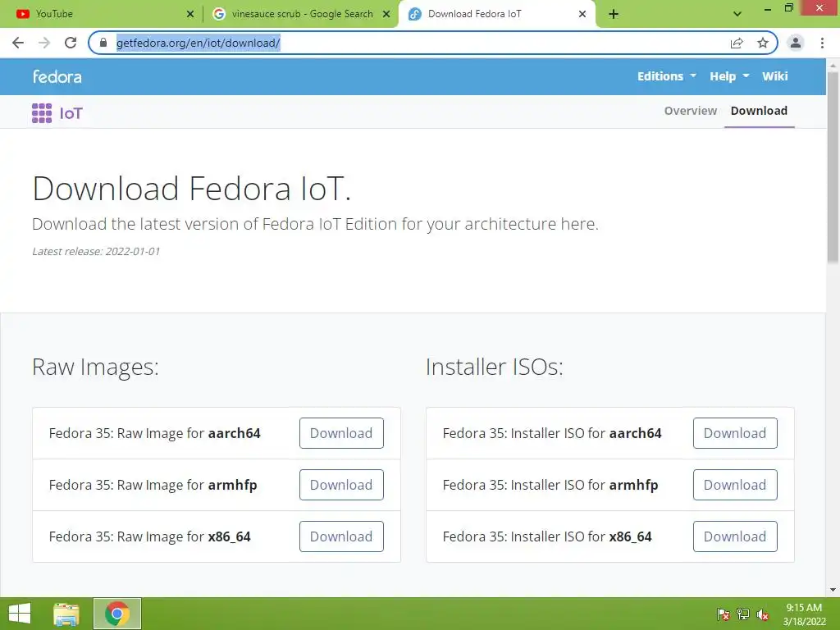This screenshot has height=630, width=840.
Task: Download Raw Image for armhfp
Action: pyautogui.click(x=341, y=485)
